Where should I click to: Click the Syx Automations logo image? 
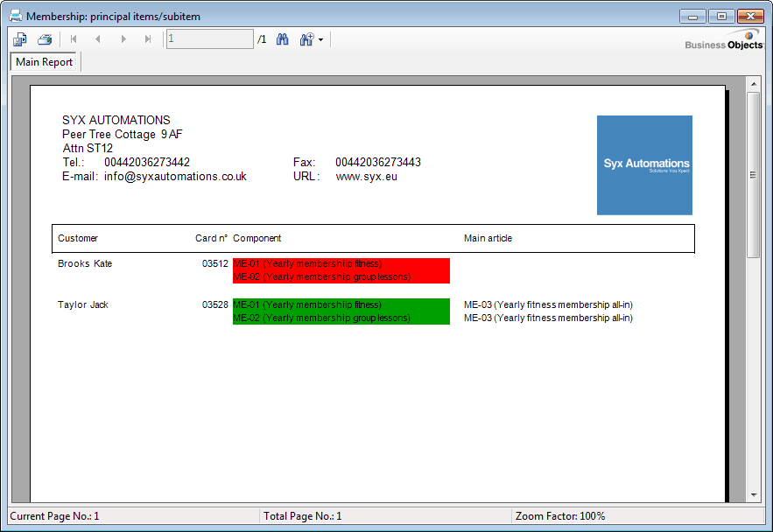click(x=644, y=164)
